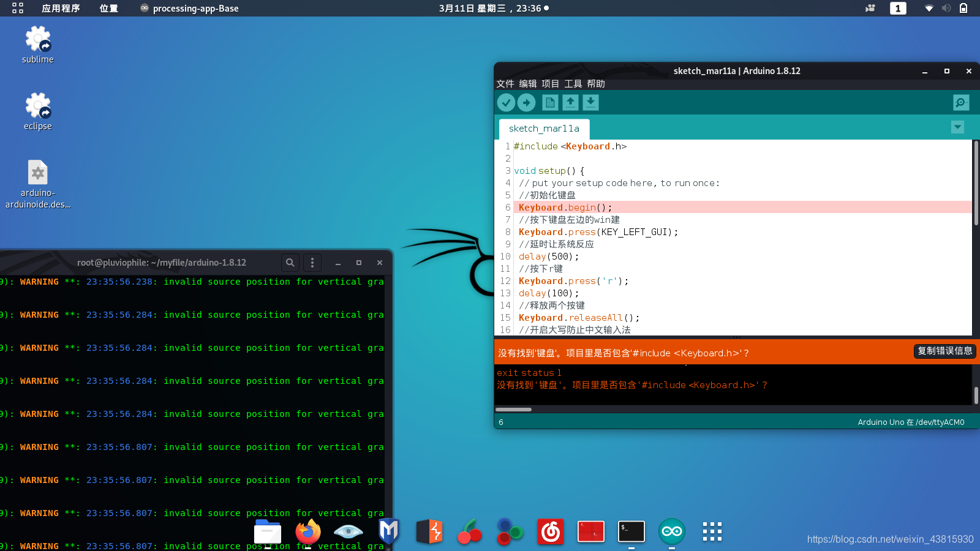Launch Metasploit M icon from dock
This screenshot has width=980, height=551.
[389, 531]
